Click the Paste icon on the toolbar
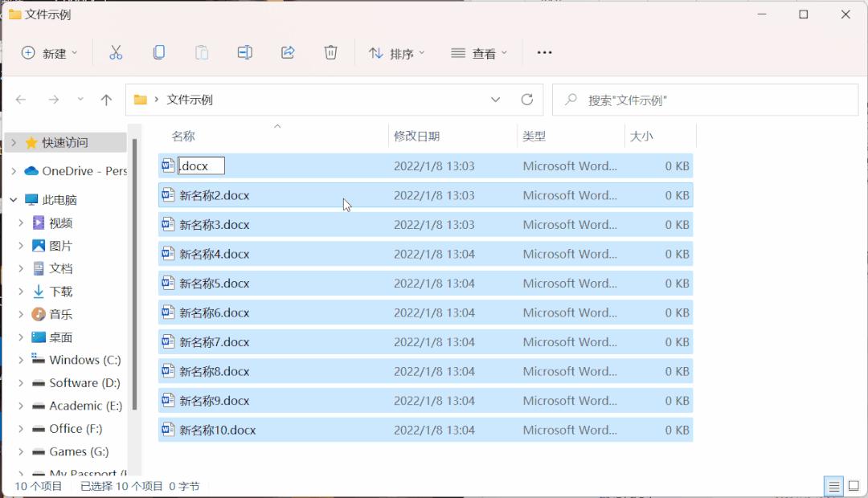The height and width of the screenshot is (498, 868). (x=201, y=52)
